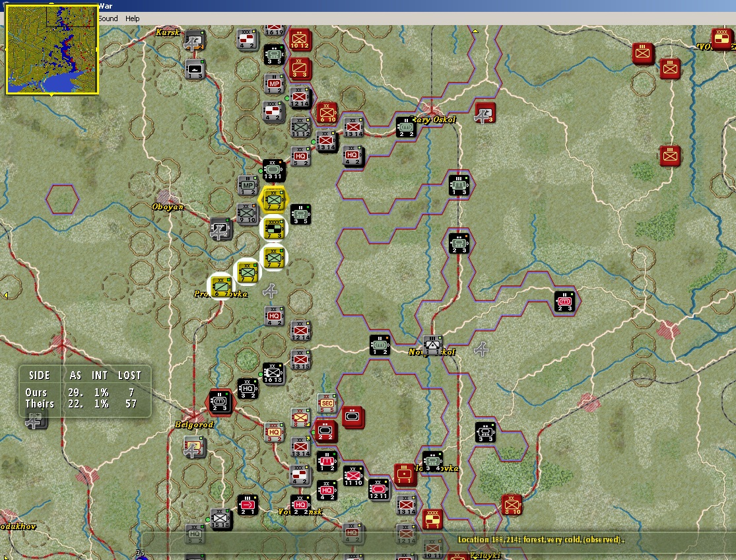Screen dimensions: 736x560
Task: Click the Belgorod city label
Action: tap(194, 425)
